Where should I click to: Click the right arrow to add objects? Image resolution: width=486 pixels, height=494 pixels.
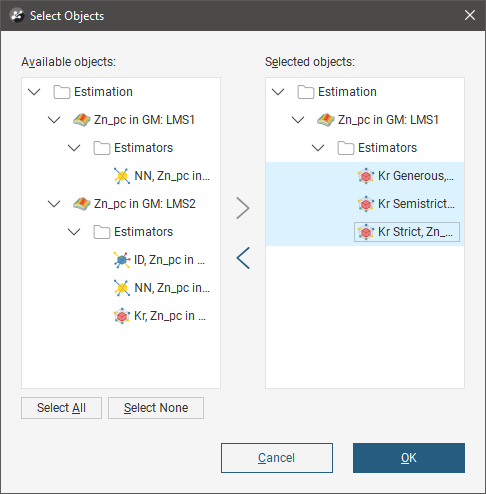243,208
